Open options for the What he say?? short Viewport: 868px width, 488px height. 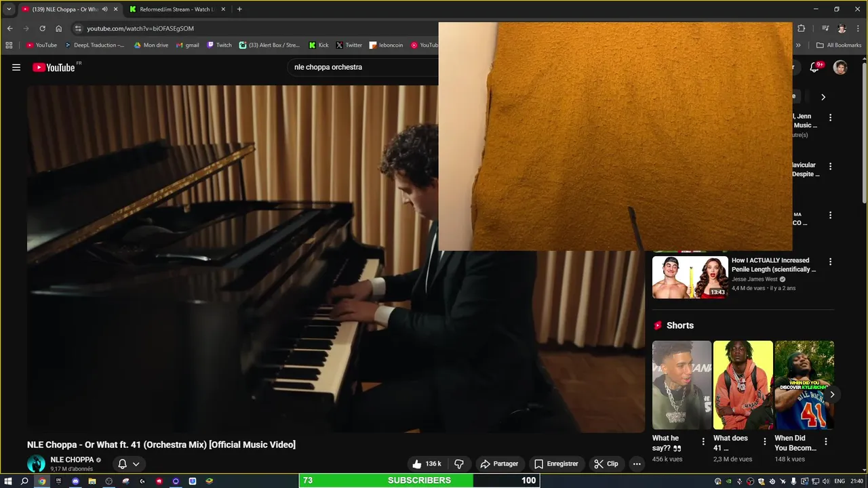703,442
